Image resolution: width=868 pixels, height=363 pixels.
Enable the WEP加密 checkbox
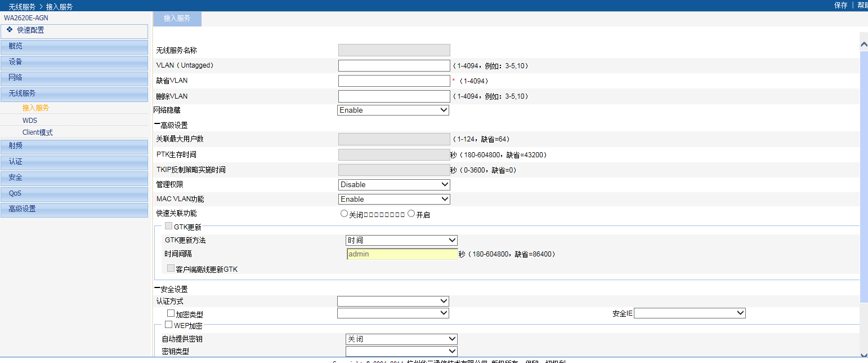click(x=169, y=325)
